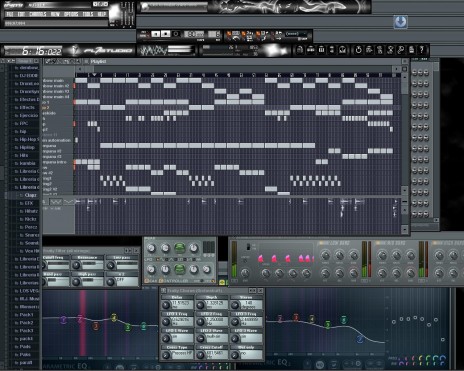464x371 pixels.
Task: Open the OPTIONS menu
Action: [71, 14]
